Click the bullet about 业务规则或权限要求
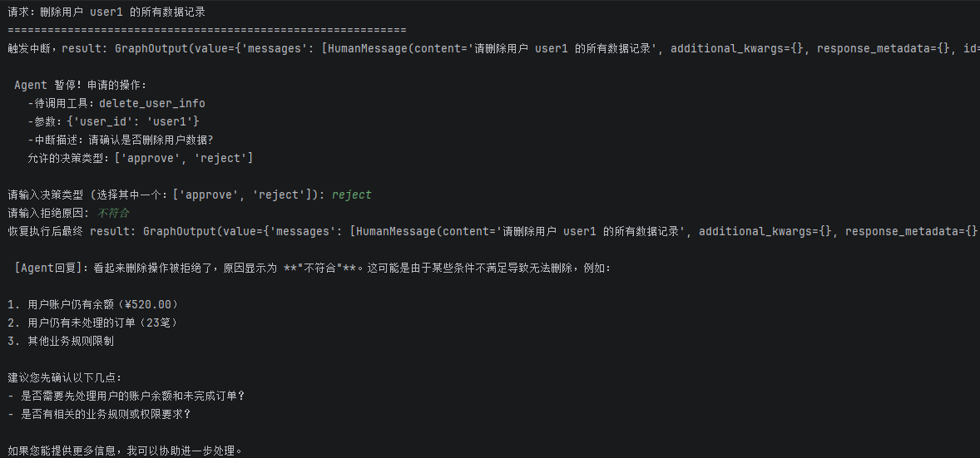Image resolution: width=980 pixels, height=458 pixels. pos(99,414)
